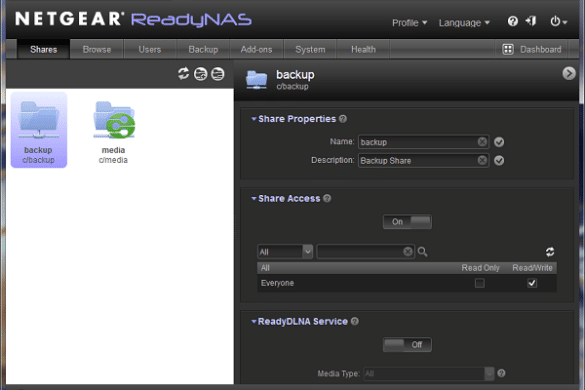This screenshot has height=390, width=585.
Task: Open the Language dropdown
Action: click(x=464, y=23)
